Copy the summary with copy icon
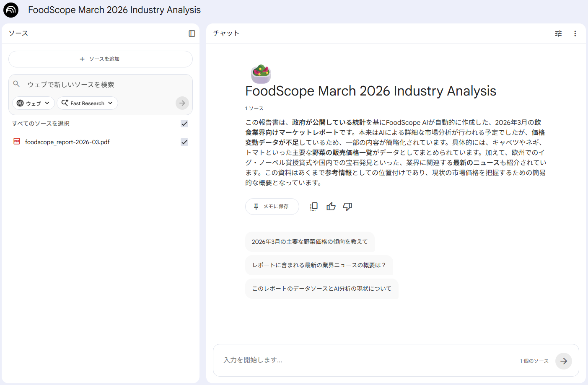 314,207
